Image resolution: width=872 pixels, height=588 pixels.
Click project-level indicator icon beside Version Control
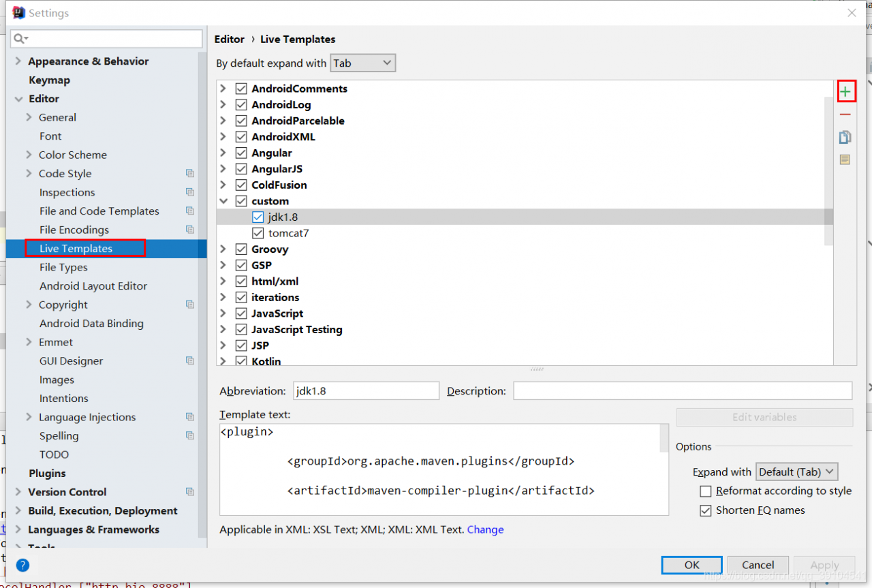(x=189, y=492)
